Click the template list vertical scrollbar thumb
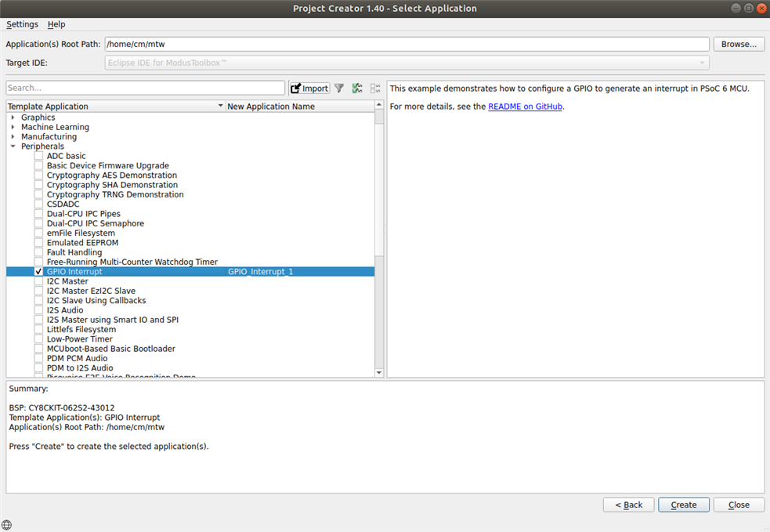The height and width of the screenshot is (532, 770). 379,189
